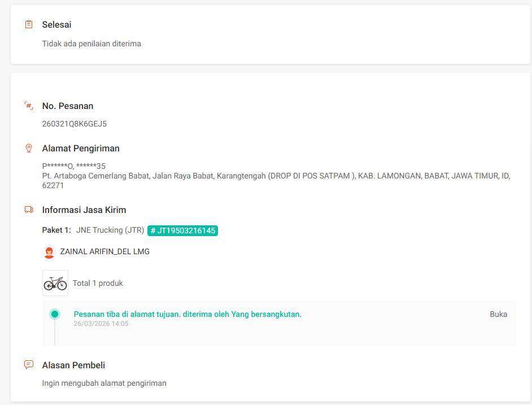Viewport: 532px width, 405px height.
Task: Click the Selesai status heading
Action: click(56, 25)
